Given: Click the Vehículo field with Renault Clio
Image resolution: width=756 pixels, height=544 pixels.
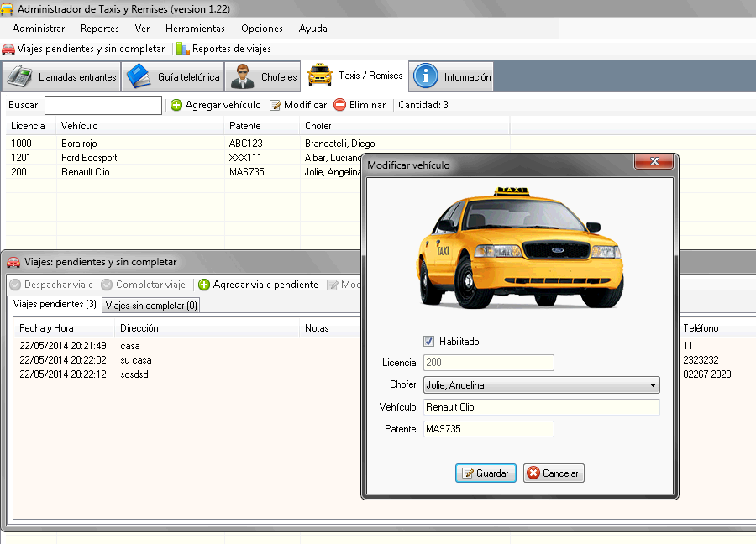Looking at the screenshot, I should [542, 407].
